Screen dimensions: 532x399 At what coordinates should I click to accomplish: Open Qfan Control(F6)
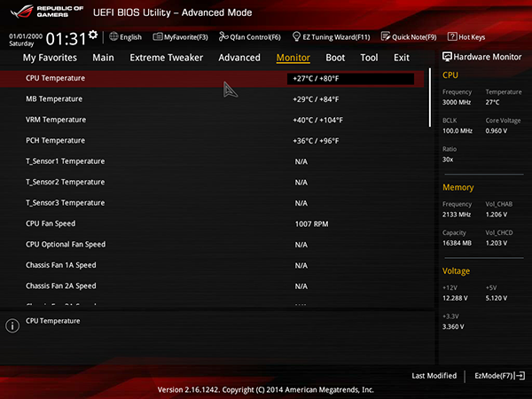[250, 37]
